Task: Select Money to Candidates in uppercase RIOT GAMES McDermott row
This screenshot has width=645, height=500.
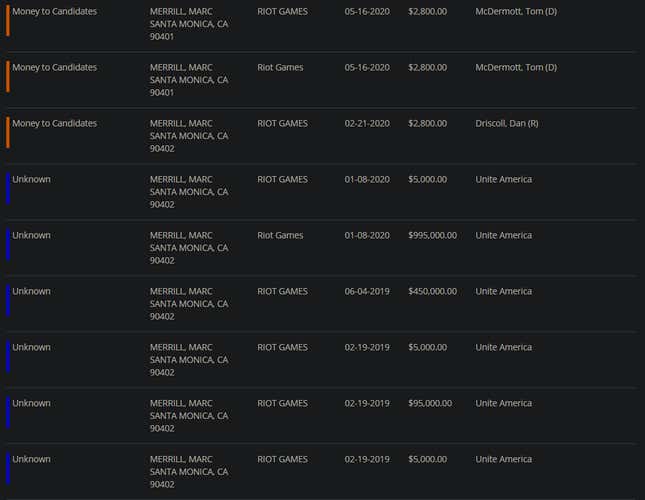Action: (54, 12)
